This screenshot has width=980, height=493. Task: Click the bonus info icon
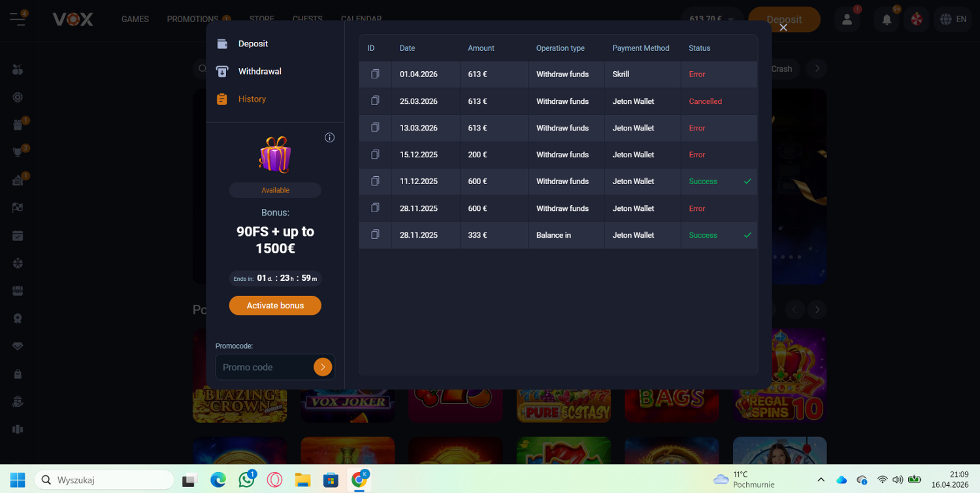(329, 138)
